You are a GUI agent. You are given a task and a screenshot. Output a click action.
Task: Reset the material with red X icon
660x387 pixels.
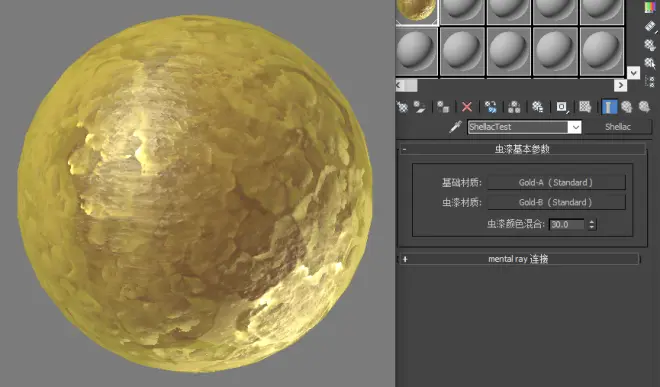click(x=467, y=107)
